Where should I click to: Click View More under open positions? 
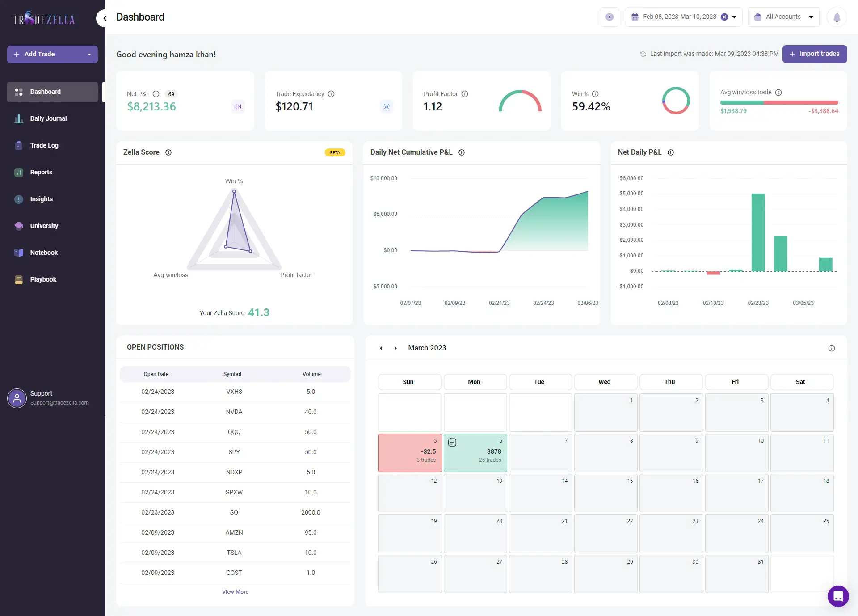pyautogui.click(x=235, y=591)
